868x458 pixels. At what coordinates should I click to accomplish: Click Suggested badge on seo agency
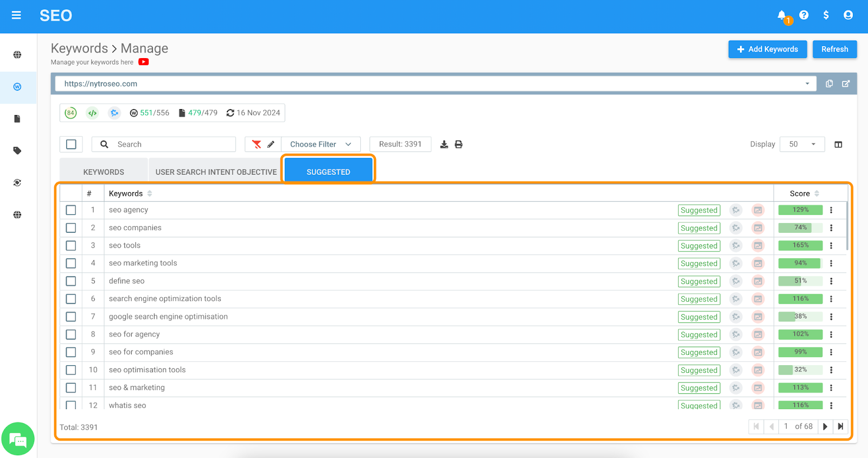point(699,211)
